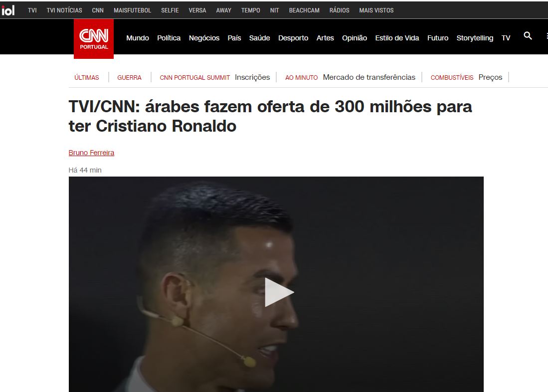Play the Cristiano Ronaldo video

tap(279, 292)
